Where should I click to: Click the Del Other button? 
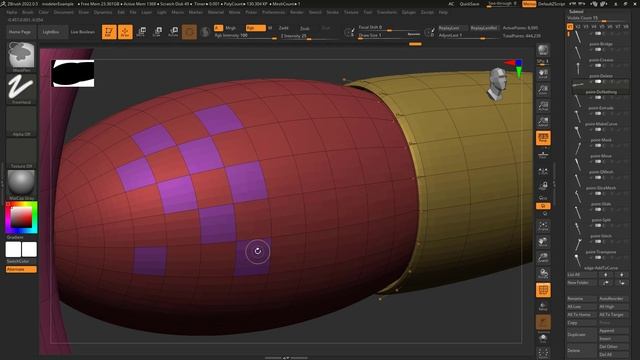pyautogui.click(x=613, y=347)
